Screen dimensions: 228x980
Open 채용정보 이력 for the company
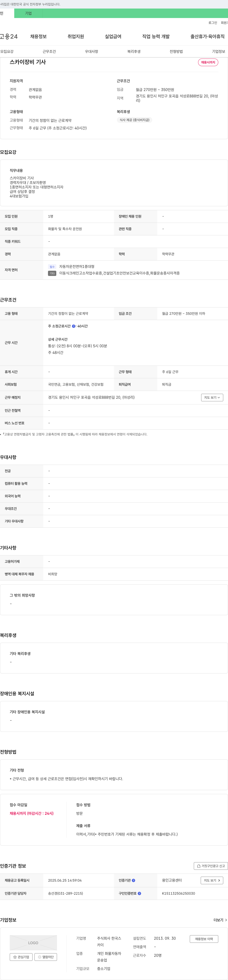[x=204, y=939]
